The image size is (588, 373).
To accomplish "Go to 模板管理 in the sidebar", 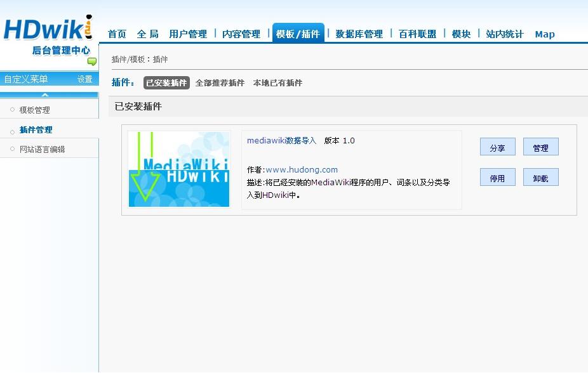I will pyautogui.click(x=34, y=110).
